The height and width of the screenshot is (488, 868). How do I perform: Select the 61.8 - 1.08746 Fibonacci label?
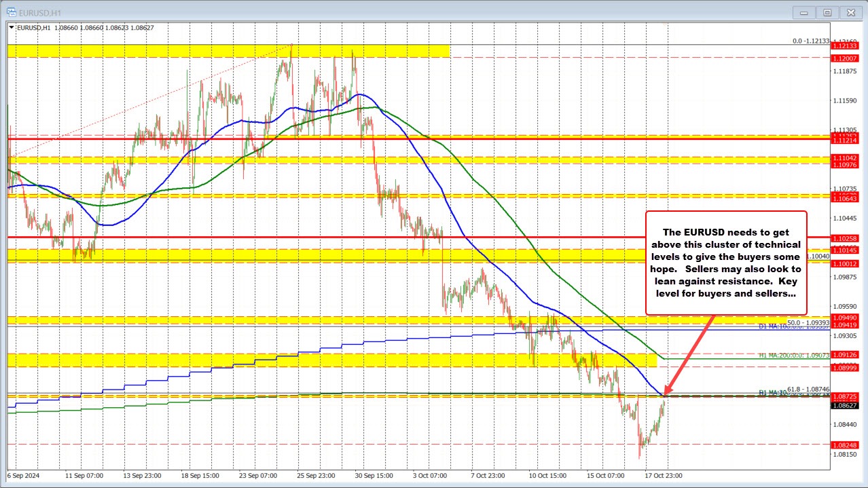coord(808,390)
